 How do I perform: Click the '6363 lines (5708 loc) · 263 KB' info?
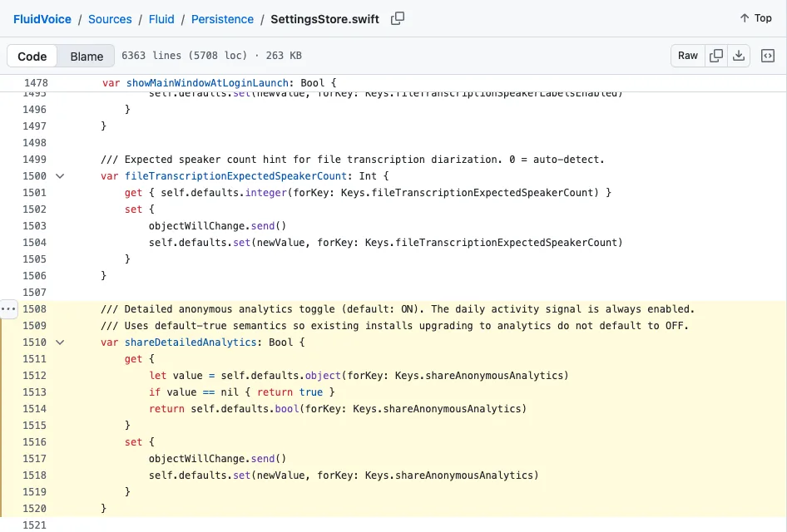pos(212,56)
